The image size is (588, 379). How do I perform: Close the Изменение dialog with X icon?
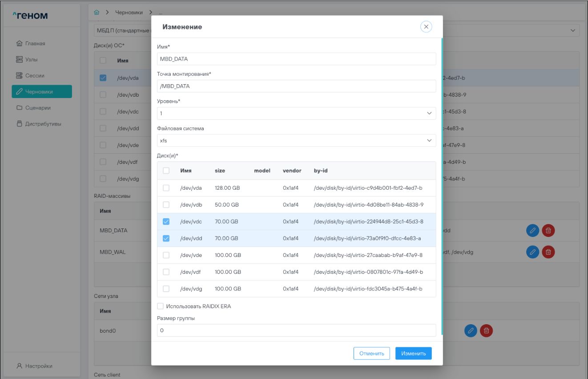pos(426,27)
